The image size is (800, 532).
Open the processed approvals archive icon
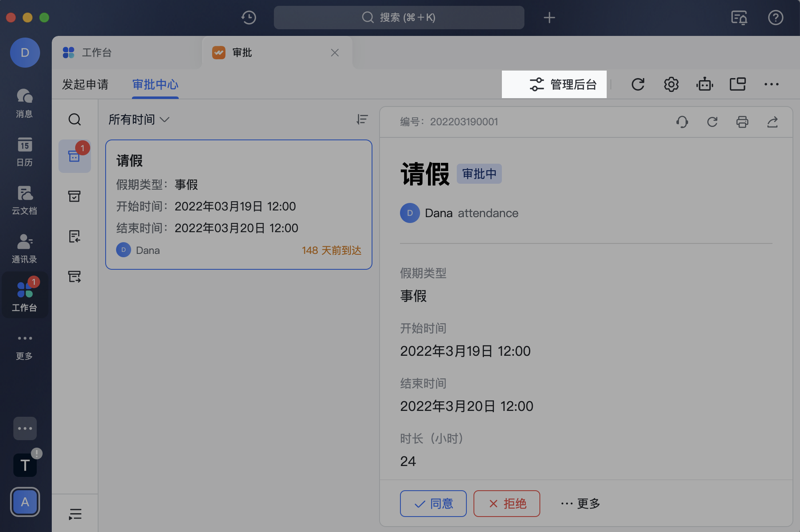(x=75, y=196)
